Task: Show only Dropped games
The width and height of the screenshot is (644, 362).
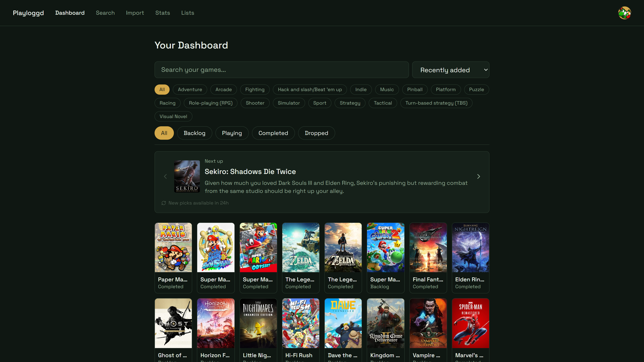Action: tap(317, 133)
